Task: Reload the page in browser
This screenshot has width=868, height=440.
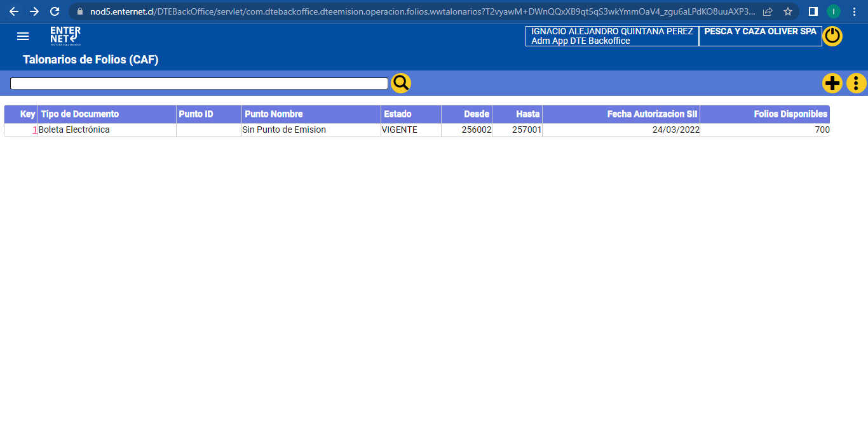Action: tap(55, 11)
